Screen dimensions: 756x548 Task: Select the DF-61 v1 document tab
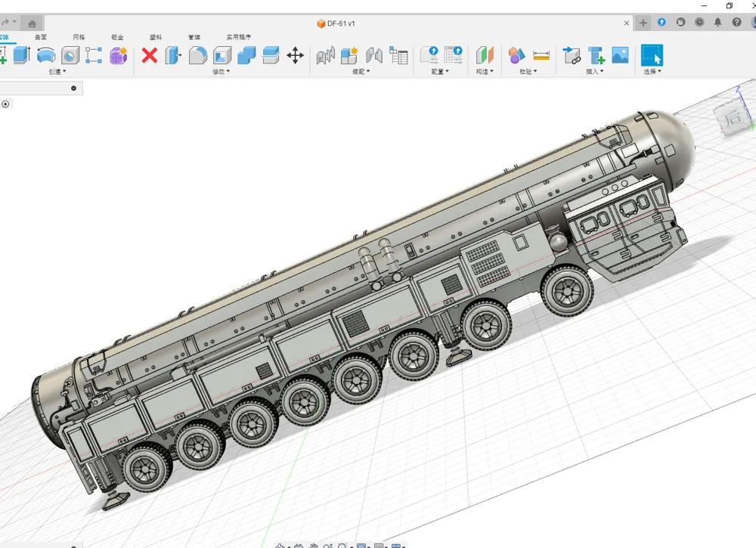[336, 23]
